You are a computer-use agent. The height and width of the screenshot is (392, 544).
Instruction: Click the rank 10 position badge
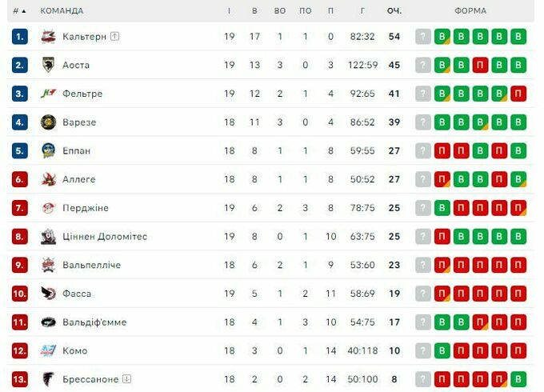click(20, 294)
